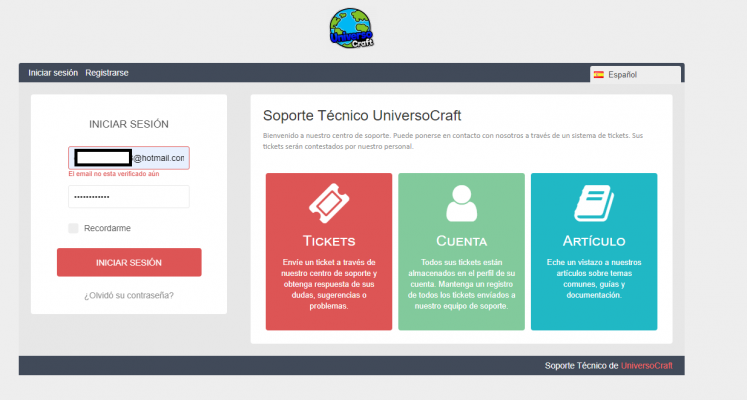Viewport: 747px width, 400px height.
Task: Open the Artículo card heading
Action: 594,241
